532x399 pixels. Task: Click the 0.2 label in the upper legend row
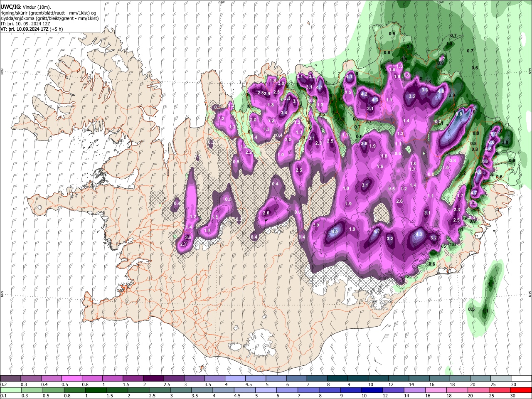(3, 384)
